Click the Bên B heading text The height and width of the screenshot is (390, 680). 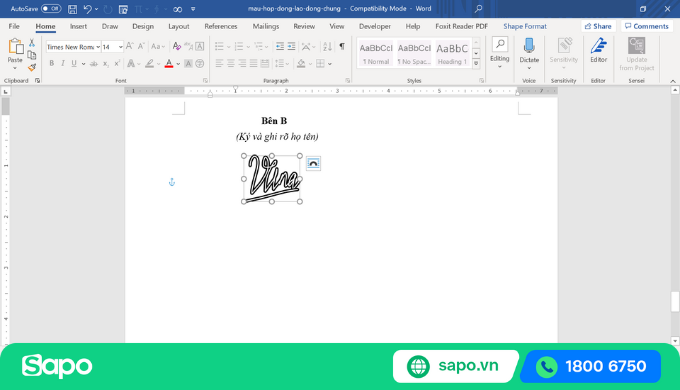pos(274,121)
